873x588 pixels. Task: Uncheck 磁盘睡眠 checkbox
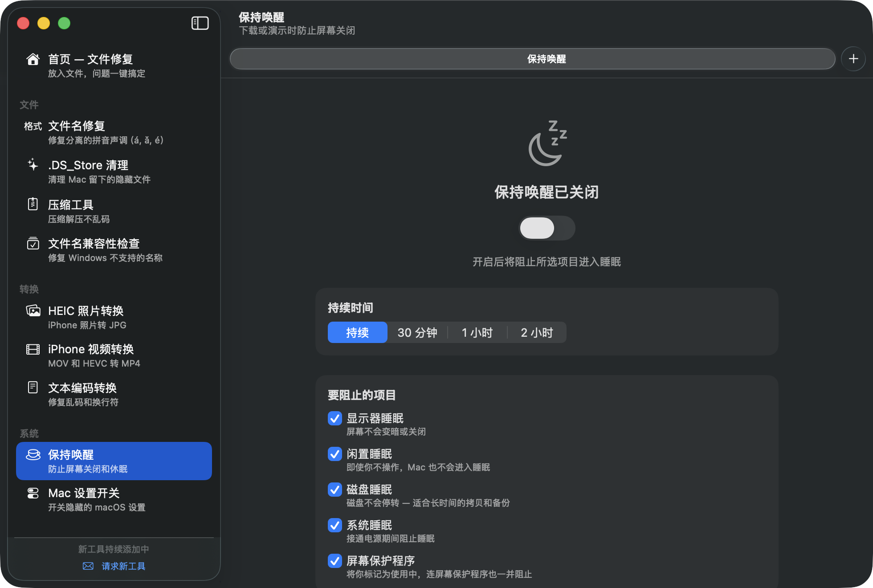[x=335, y=490]
